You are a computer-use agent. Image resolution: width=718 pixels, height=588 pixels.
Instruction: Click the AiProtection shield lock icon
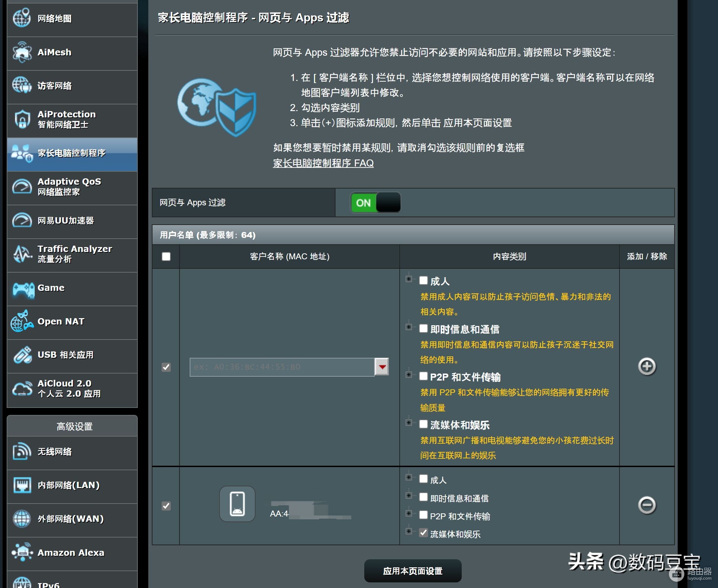click(22, 119)
